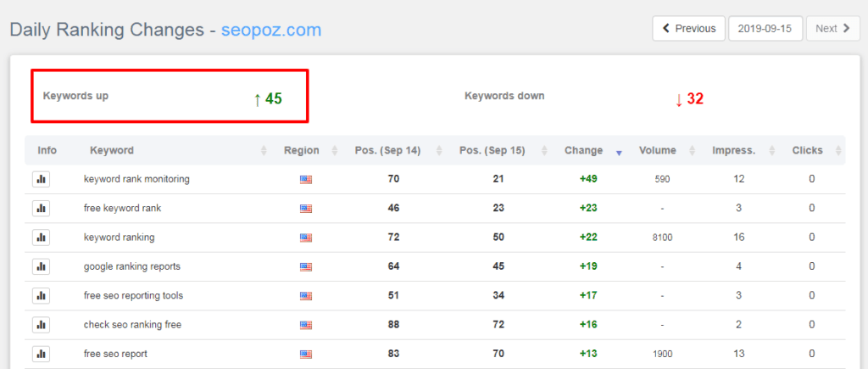Click the +17 change value
The image size is (868, 369).
(588, 295)
